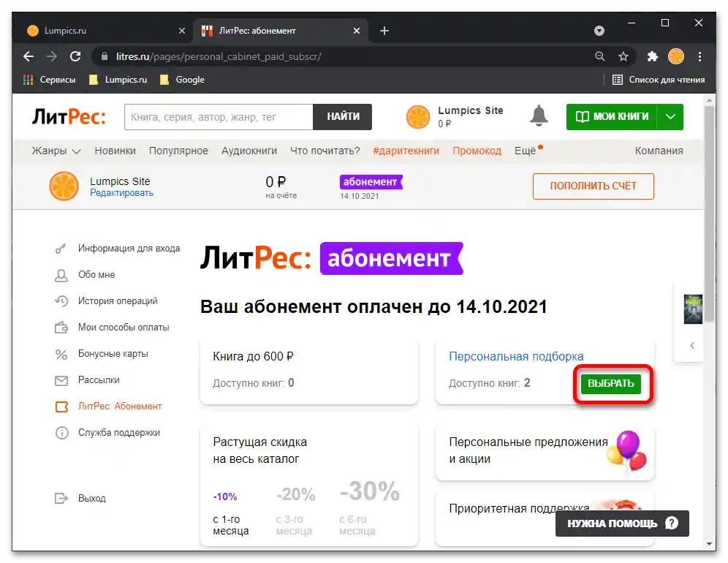Open the Компания menu item
Screen dimensions: 728x563
(659, 151)
